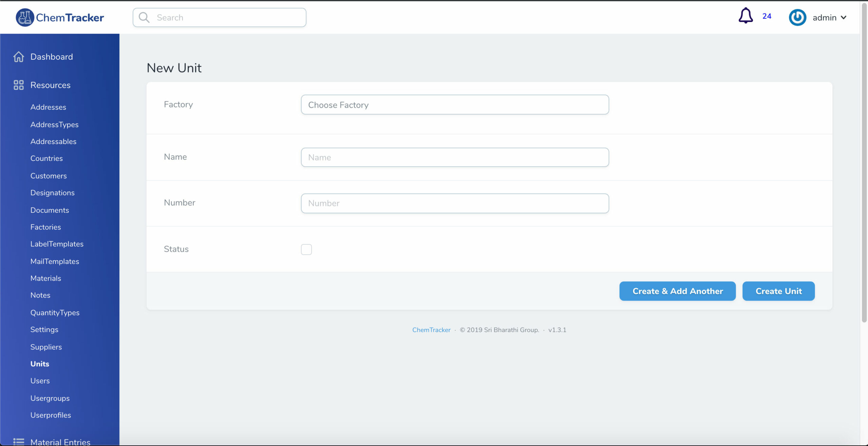The width and height of the screenshot is (868, 446).
Task: Toggle the Status checkbox
Action: tap(306, 249)
